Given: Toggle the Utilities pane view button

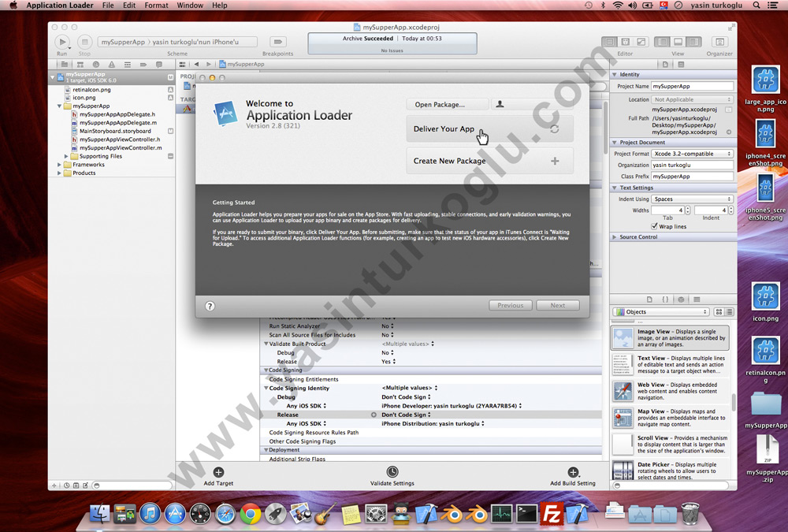Looking at the screenshot, I should point(693,43).
